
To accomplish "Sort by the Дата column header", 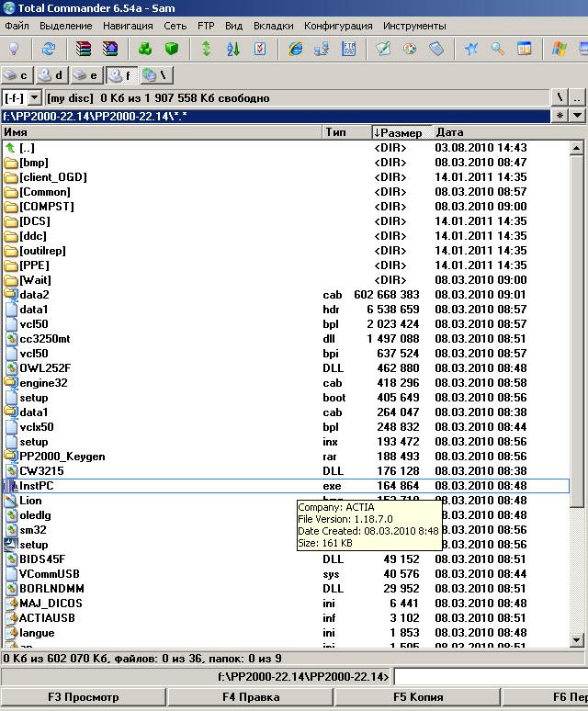I will 508,132.
